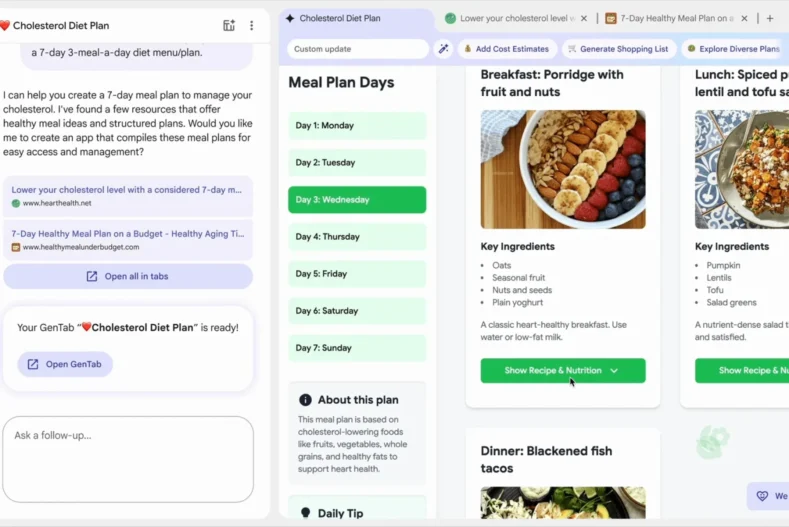Image resolution: width=789 pixels, height=527 pixels.
Task: Open the three-dot options menu
Action: [x=252, y=25]
